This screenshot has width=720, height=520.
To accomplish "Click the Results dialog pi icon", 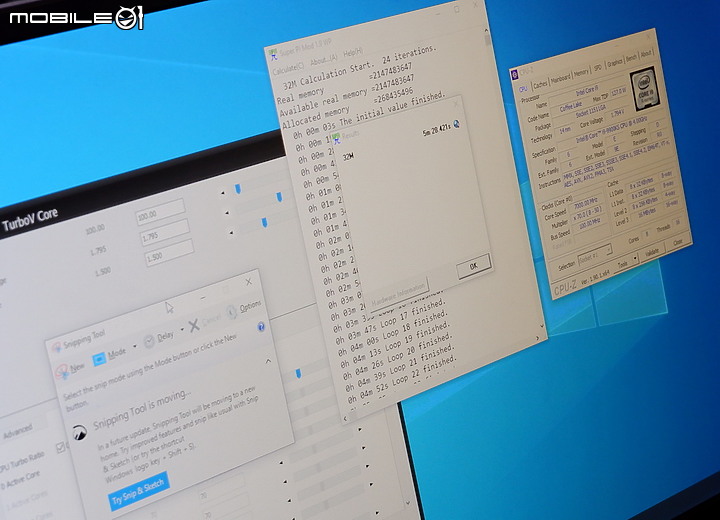I will point(336,138).
